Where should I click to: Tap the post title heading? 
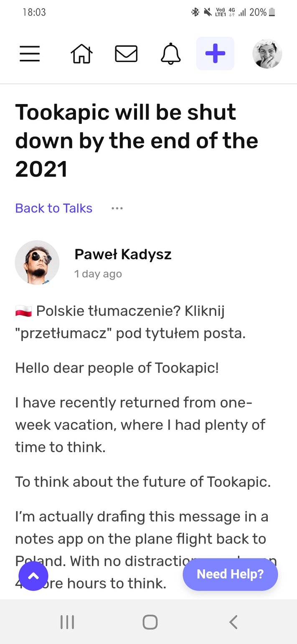tap(137, 141)
